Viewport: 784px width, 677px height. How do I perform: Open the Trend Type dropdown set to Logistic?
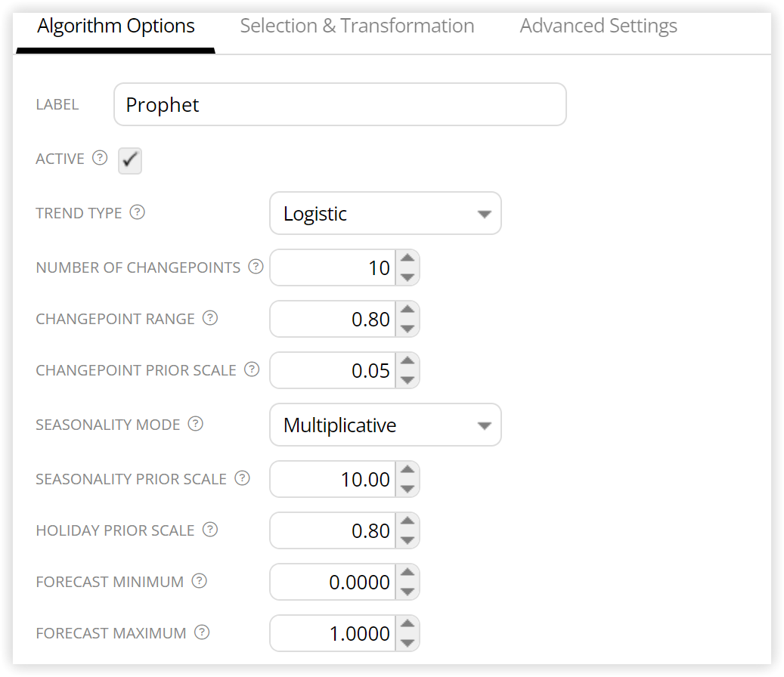[386, 213]
